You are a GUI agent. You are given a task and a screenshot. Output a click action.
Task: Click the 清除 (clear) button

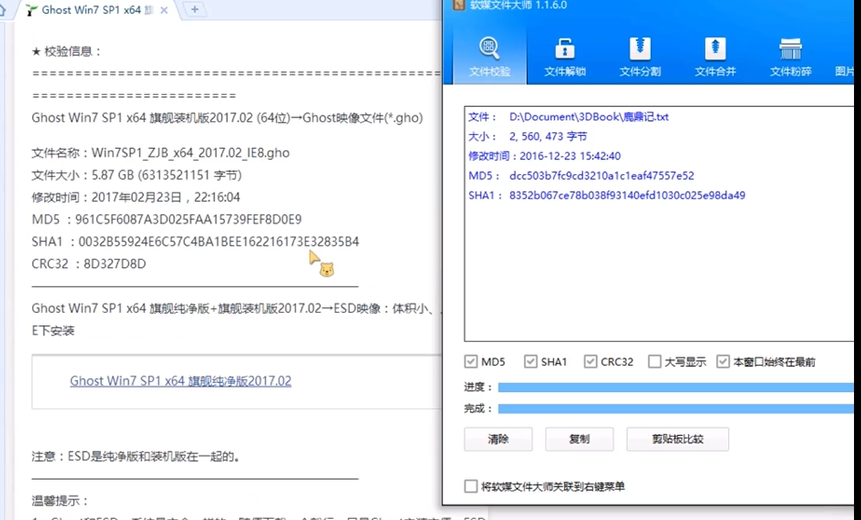pos(498,439)
